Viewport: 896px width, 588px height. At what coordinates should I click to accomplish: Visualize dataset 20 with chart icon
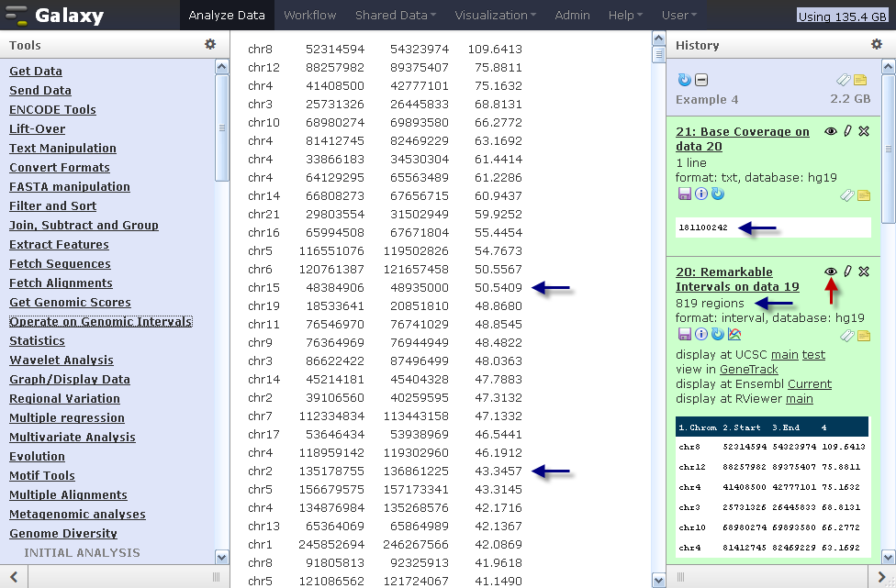pyautogui.click(x=734, y=334)
